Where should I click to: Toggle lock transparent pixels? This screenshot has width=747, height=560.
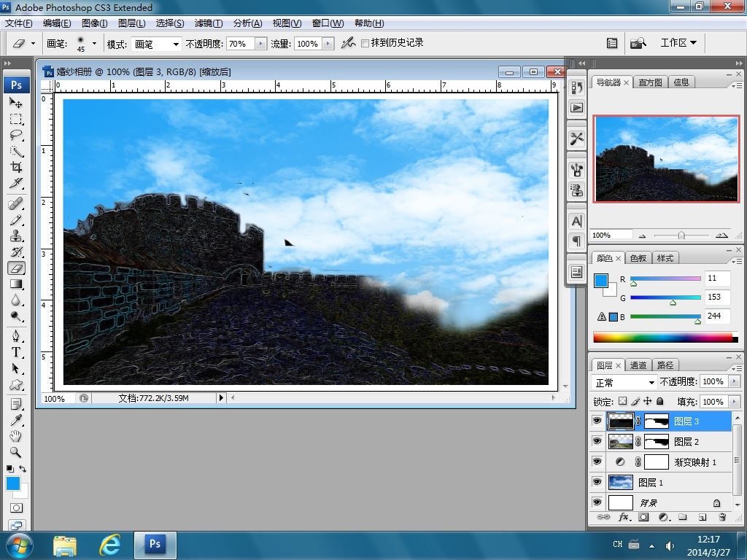coord(623,402)
